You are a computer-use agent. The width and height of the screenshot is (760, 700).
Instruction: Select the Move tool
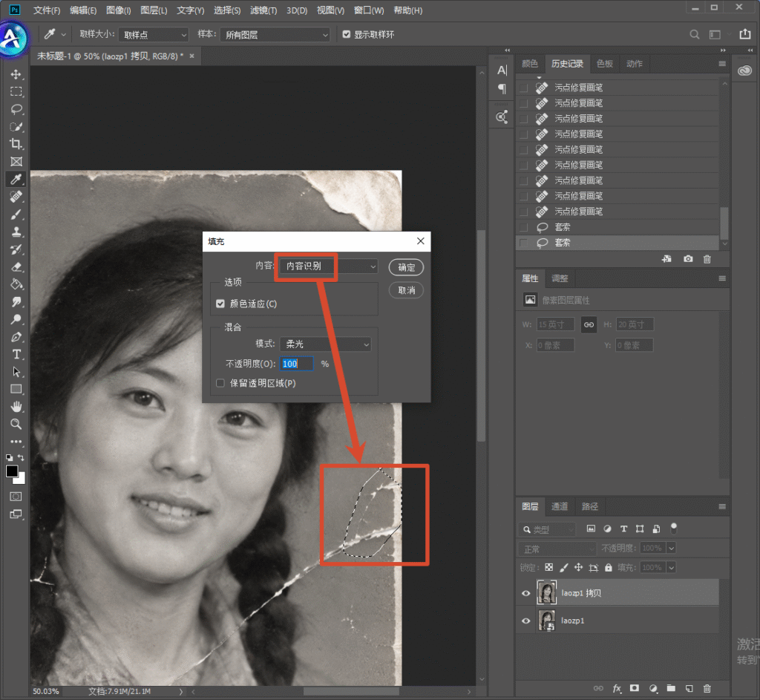pyautogui.click(x=16, y=74)
